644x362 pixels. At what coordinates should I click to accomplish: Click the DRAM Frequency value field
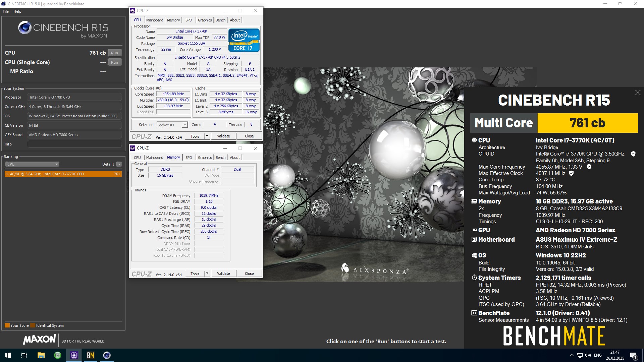209,196
